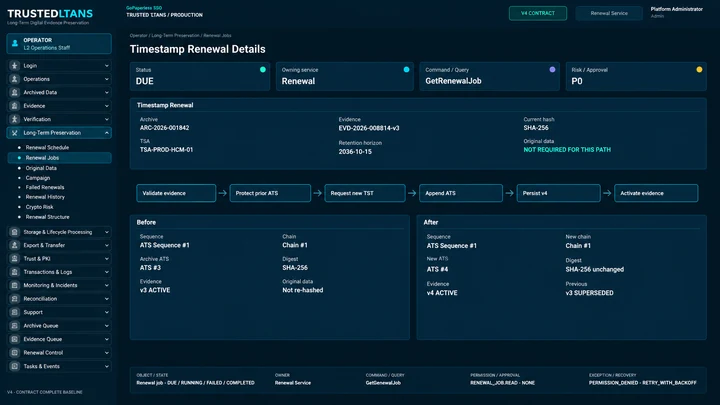This screenshot has height=405, width=720.
Task: Click the Renewal Service button
Action: tap(609, 13)
